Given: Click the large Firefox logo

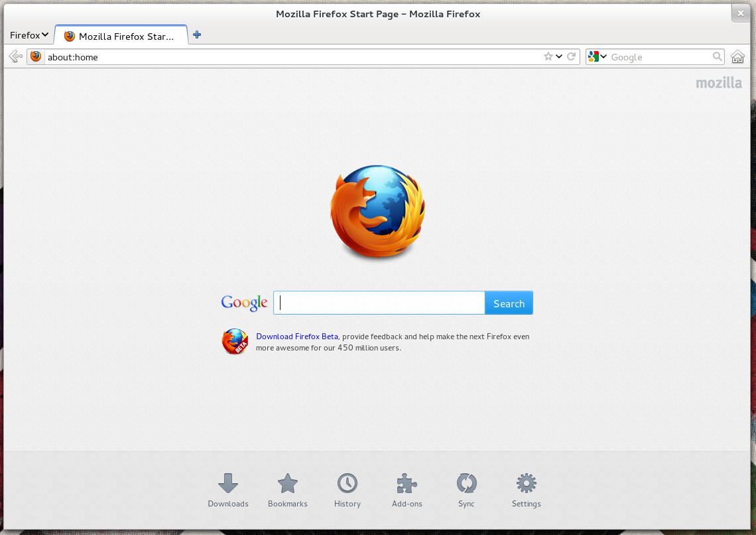Looking at the screenshot, I should 377,211.
